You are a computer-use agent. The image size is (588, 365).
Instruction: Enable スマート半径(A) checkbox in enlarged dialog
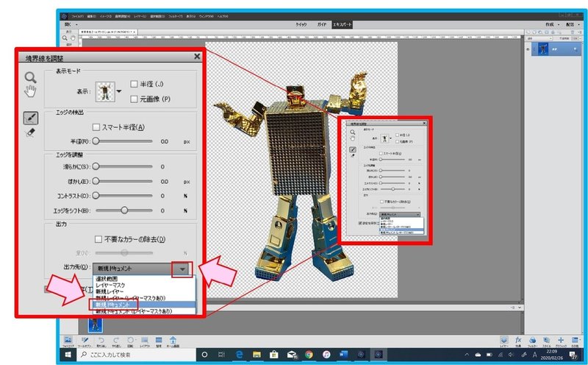[x=96, y=127]
